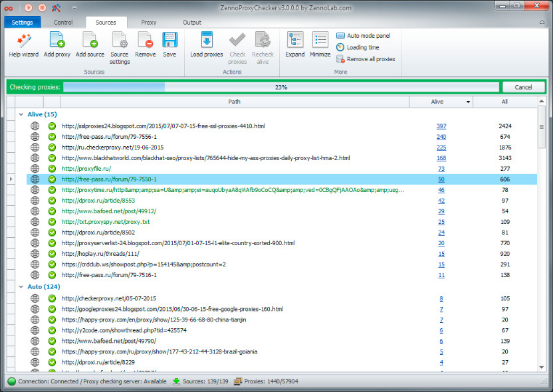The width and height of the screenshot is (553, 392).
Task: Select the crdclub.ws showpost row
Action: 282,264
